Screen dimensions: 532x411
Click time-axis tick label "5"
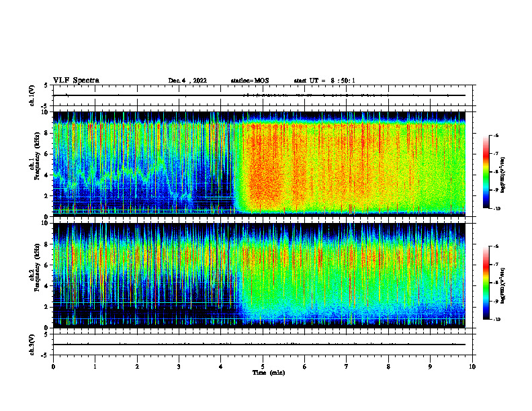263,367
